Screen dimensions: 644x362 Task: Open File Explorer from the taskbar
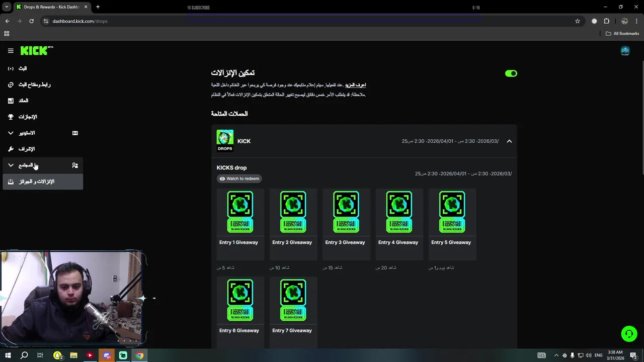[x=73, y=355]
